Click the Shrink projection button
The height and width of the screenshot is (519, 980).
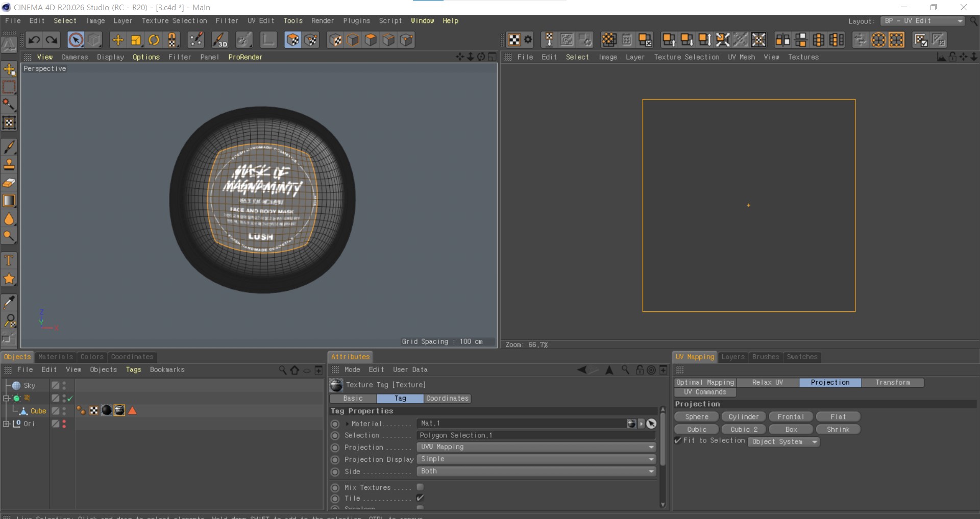pyautogui.click(x=838, y=430)
